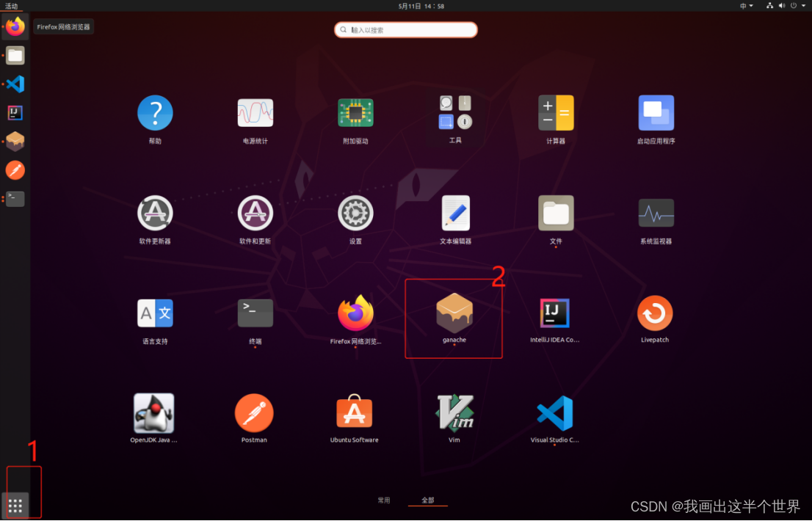This screenshot has width=812, height=521.
Task: Open the 中 input method dropdown
Action: click(746, 6)
